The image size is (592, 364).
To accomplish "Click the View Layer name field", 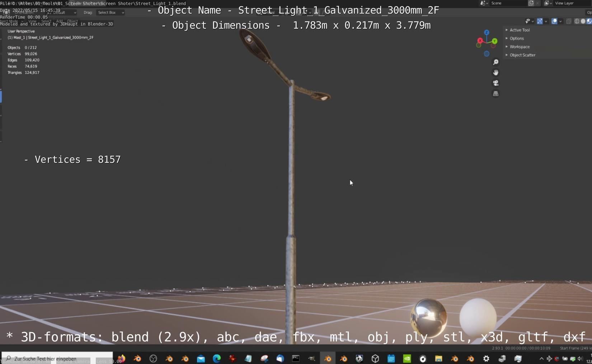I will coord(572,3).
